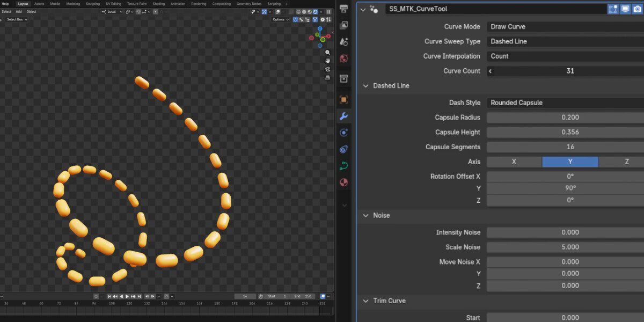Open the Local transform orientation dropdown
Viewport: 644px width, 322px height.
point(112,12)
